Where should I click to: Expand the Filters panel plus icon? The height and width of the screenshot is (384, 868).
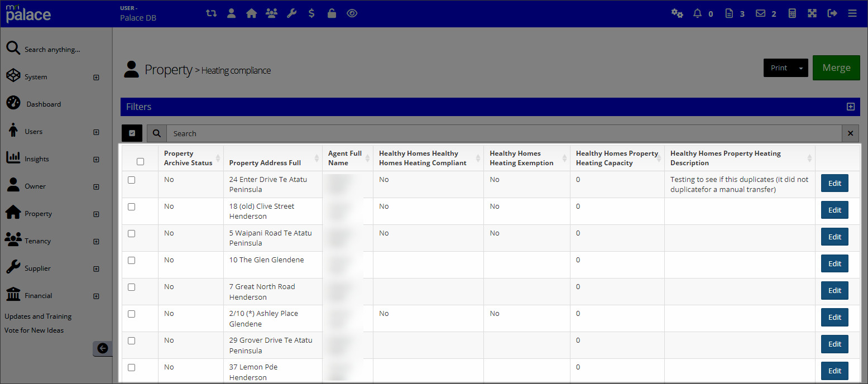pos(851,107)
